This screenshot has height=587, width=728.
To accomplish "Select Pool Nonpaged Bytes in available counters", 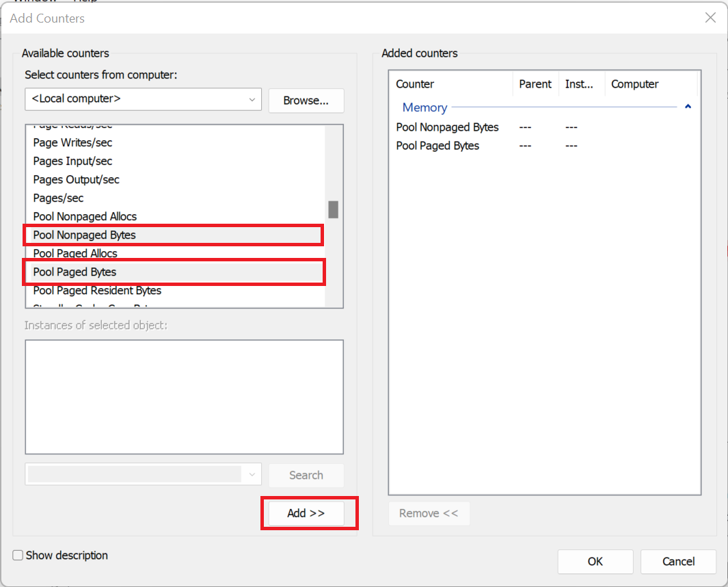I will pos(85,235).
